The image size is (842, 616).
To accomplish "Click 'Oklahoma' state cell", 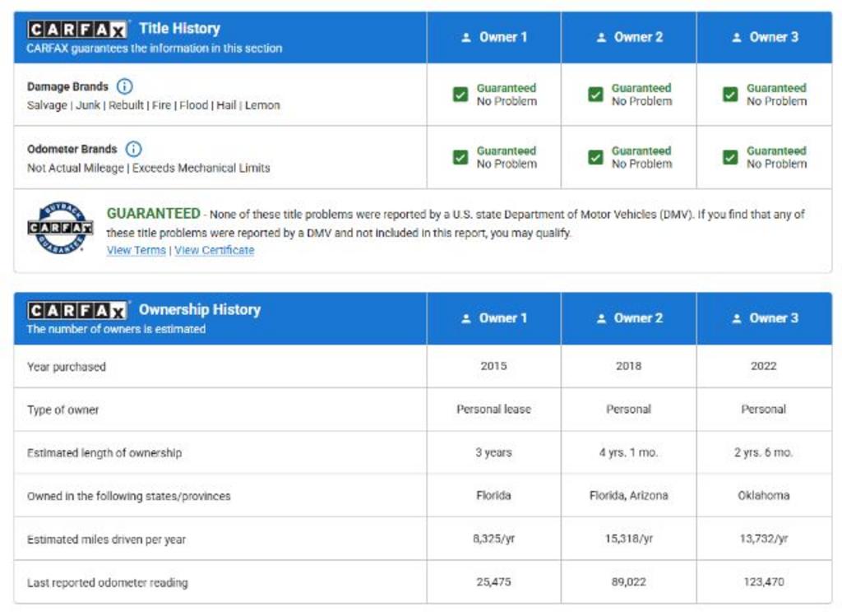I will [x=764, y=495].
